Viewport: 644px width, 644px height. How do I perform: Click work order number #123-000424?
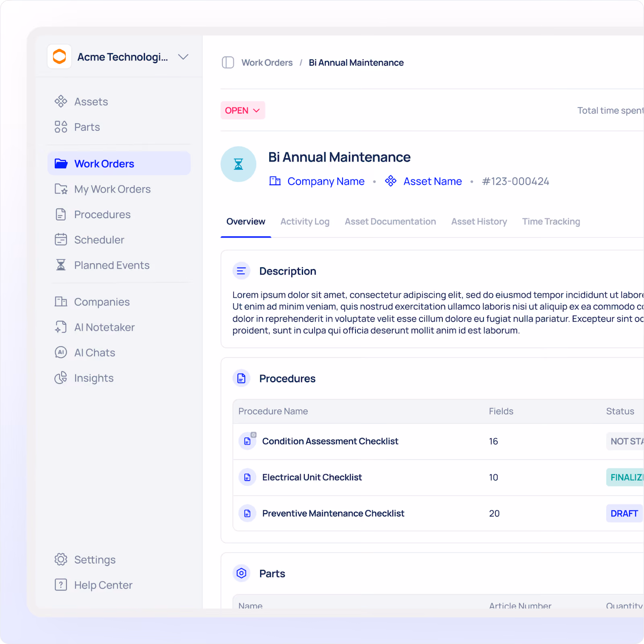click(515, 181)
